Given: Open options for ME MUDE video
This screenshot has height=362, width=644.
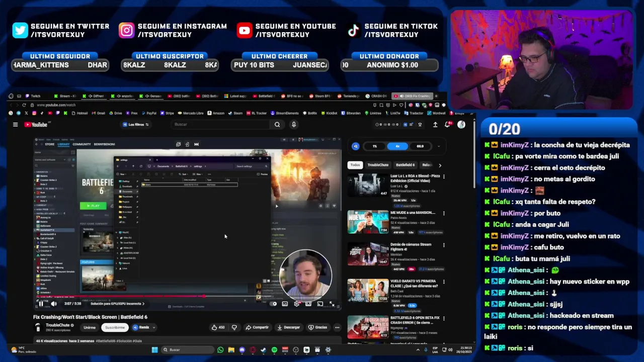Looking at the screenshot, I should coord(444,213).
